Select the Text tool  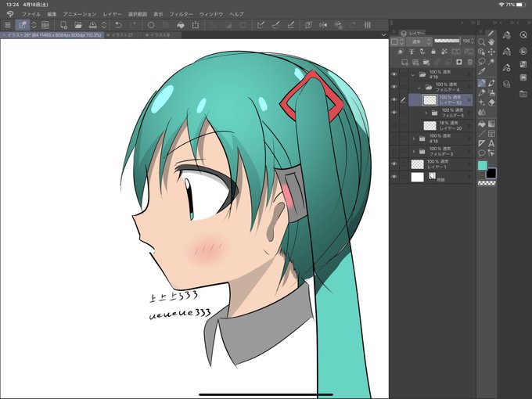[x=491, y=143]
